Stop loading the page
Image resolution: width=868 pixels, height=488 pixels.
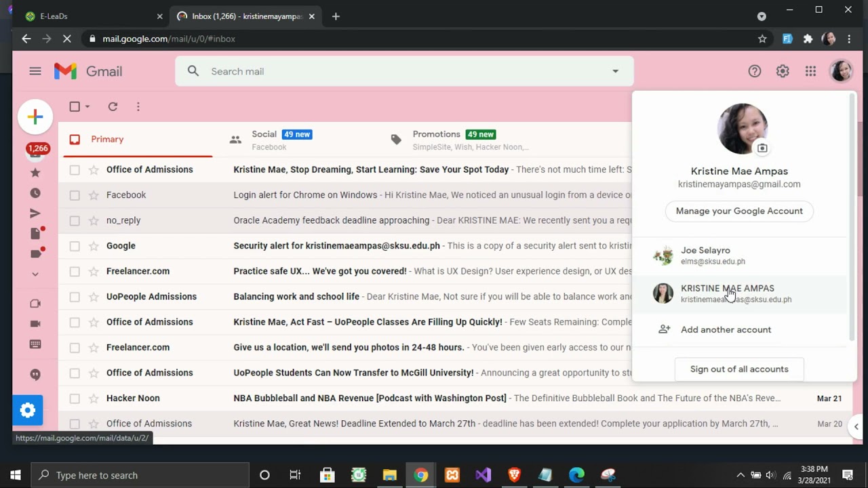66,39
